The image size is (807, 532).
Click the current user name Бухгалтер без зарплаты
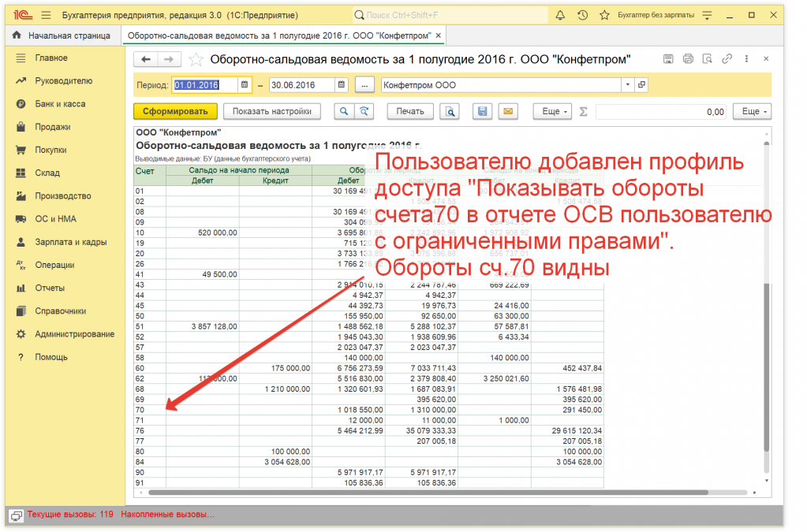point(656,15)
